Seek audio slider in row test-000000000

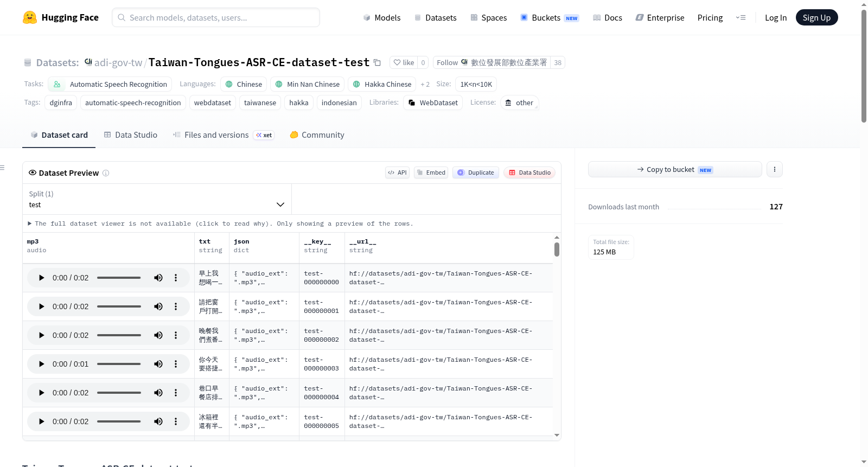pyautogui.click(x=119, y=278)
